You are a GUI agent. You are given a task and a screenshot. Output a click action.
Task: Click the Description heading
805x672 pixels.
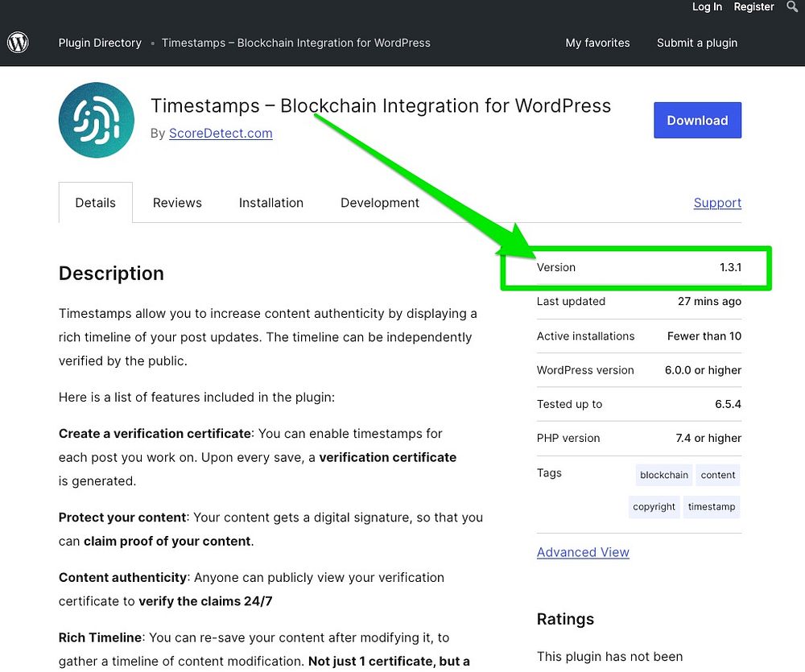111,273
